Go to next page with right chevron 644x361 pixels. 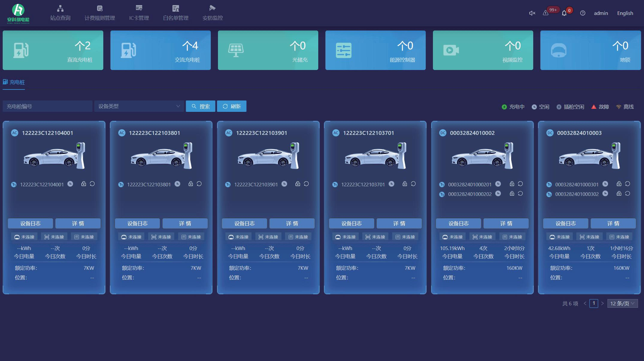(602, 303)
